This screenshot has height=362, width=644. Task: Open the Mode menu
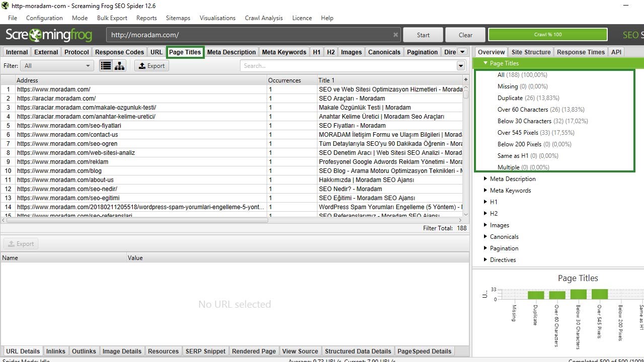[x=79, y=18]
